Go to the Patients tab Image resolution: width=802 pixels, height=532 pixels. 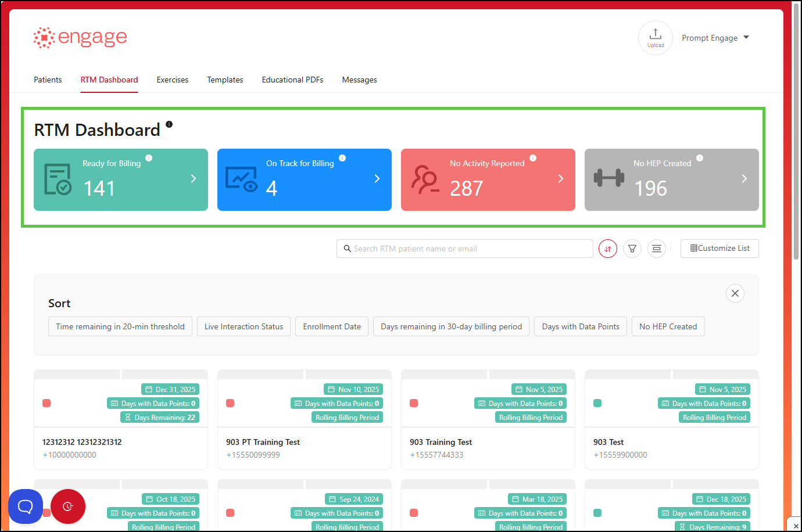(x=48, y=80)
